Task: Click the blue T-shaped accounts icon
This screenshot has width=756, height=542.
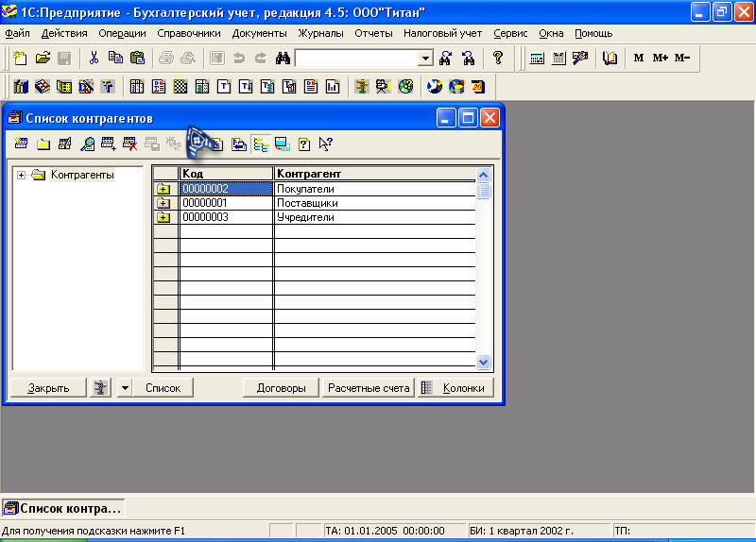Action: coord(108,87)
